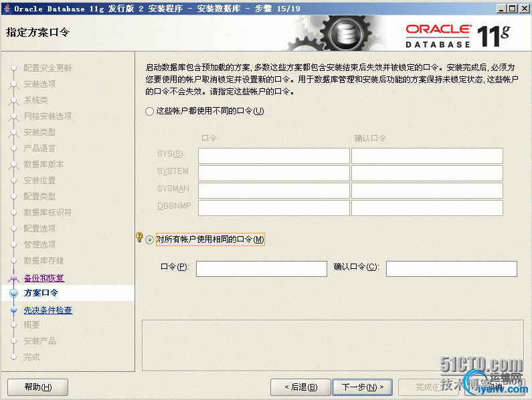Click the SYS confirm password field
Viewport: 532px width, 400px height.
427,156
